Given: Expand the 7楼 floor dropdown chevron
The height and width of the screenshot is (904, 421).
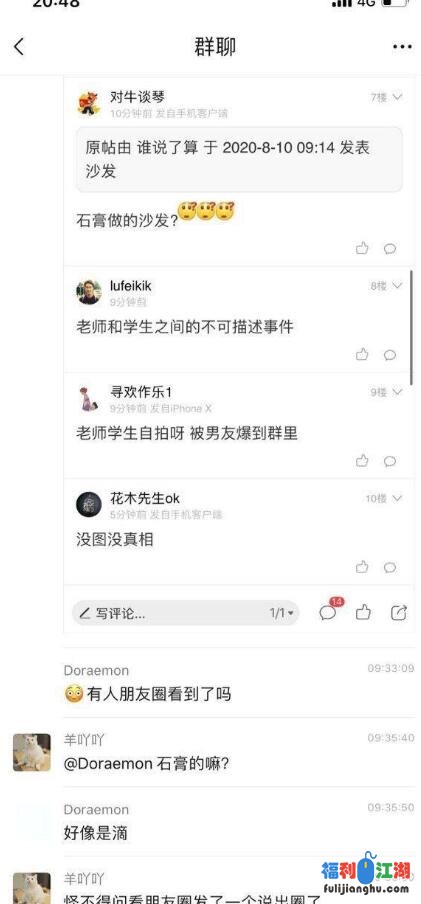Looking at the screenshot, I should (x=397, y=97).
